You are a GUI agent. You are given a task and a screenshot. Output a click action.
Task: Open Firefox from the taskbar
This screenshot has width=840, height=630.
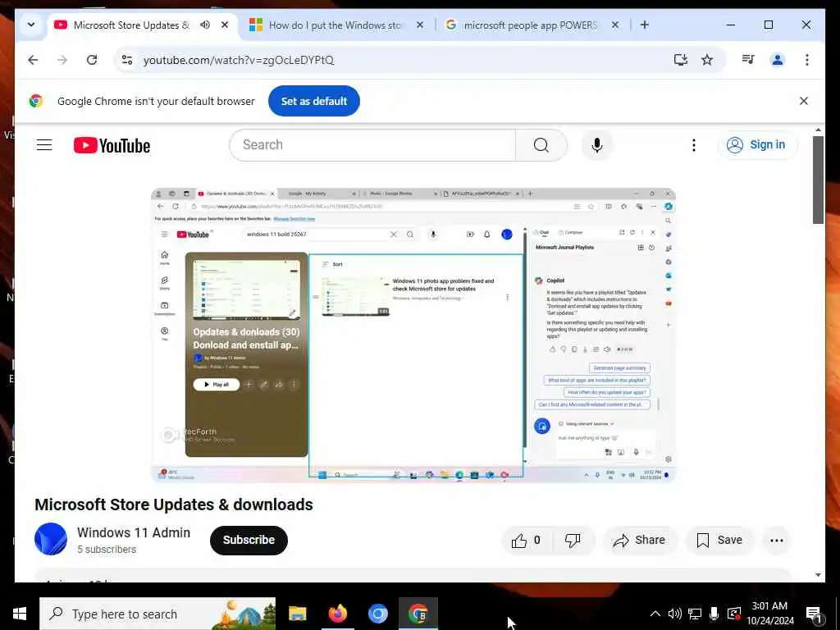[x=337, y=614]
